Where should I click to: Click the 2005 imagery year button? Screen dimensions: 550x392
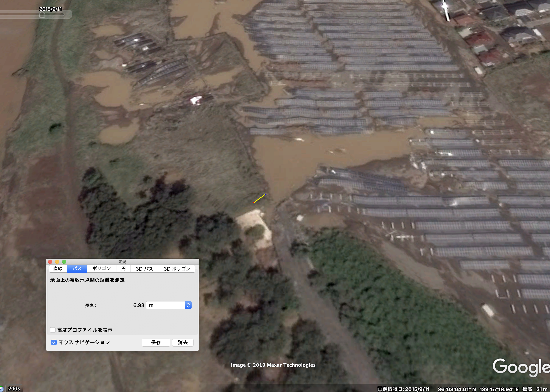14,389
